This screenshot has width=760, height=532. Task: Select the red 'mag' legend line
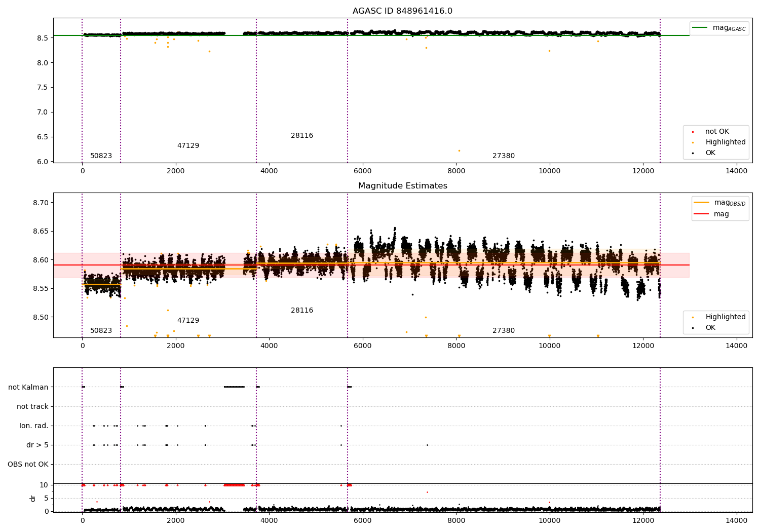pos(702,214)
